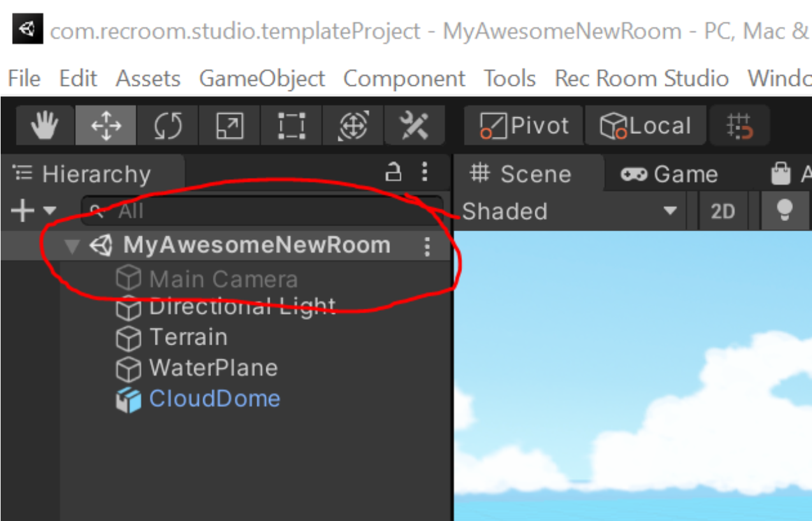Open the custom editor tools icon

click(414, 126)
